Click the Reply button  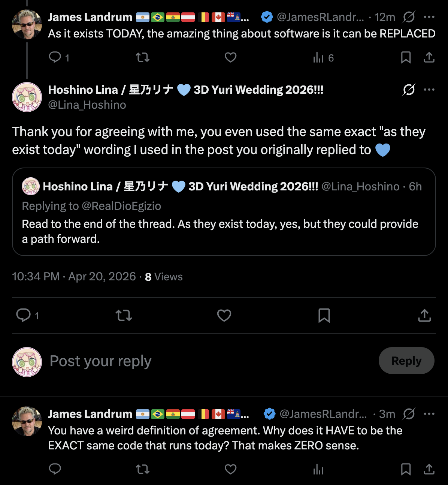406,361
